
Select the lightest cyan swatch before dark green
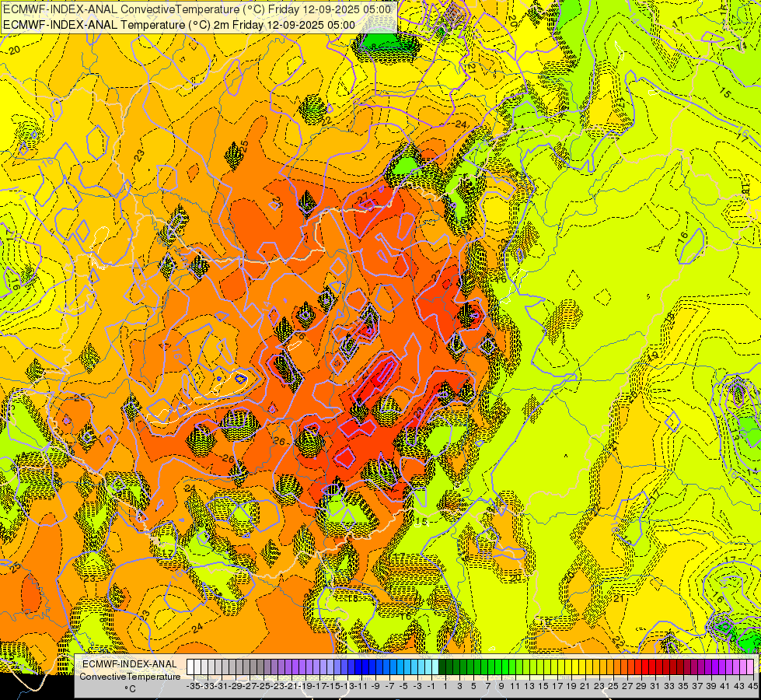point(435,667)
